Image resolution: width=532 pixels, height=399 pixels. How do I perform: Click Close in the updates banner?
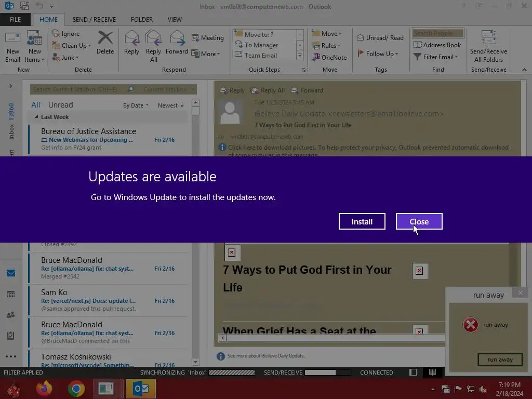click(x=419, y=221)
